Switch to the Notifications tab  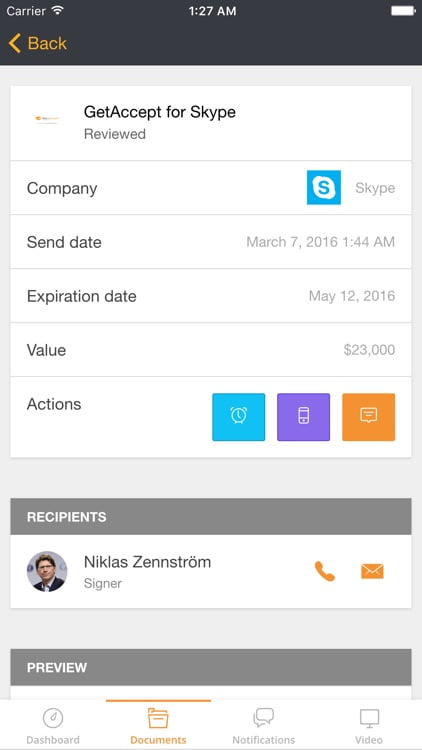[263, 726]
